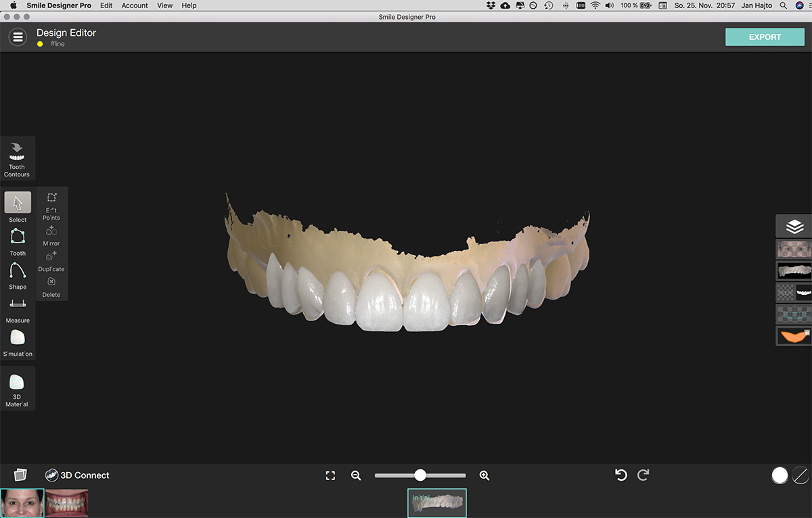Zoom out with the magnifier minus
The width and height of the screenshot is (812, 518).
(356, 475)
